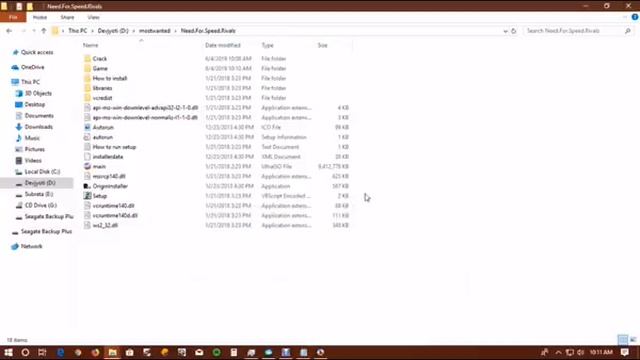Click the Search Need.For.Speed.Rivals box

[x=574, y=31]
